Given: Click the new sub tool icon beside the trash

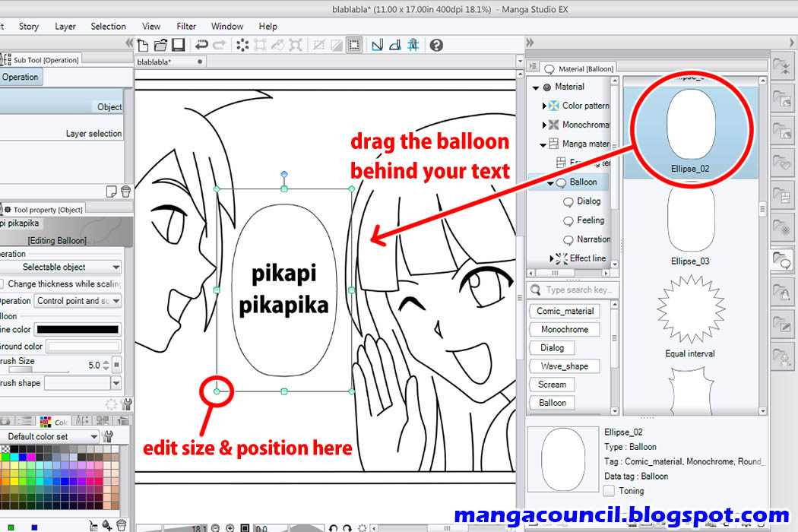Looking at the screenshot, I should (x=112, y=192).
